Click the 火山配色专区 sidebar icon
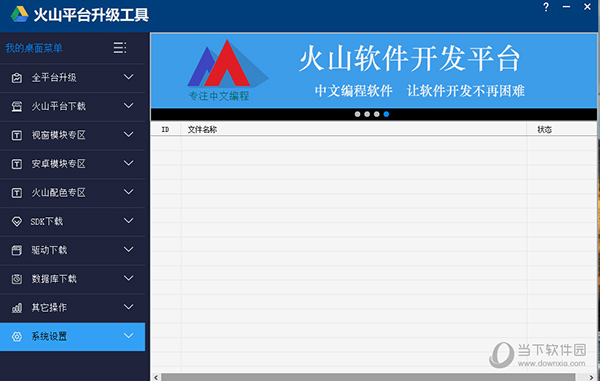Image resolution: width=600 pixels, height=381 pixels. tap(16, 192)
